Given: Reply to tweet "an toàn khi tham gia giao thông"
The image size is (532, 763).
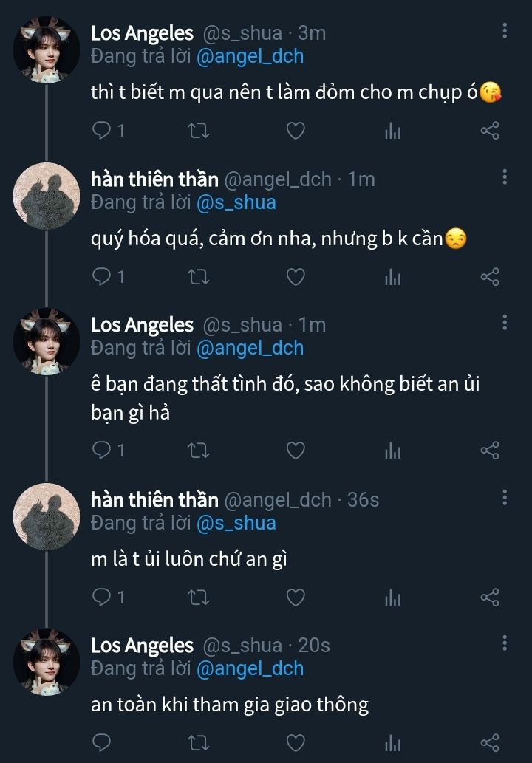Looking at the screenshot, I should [x=101, y=742].
